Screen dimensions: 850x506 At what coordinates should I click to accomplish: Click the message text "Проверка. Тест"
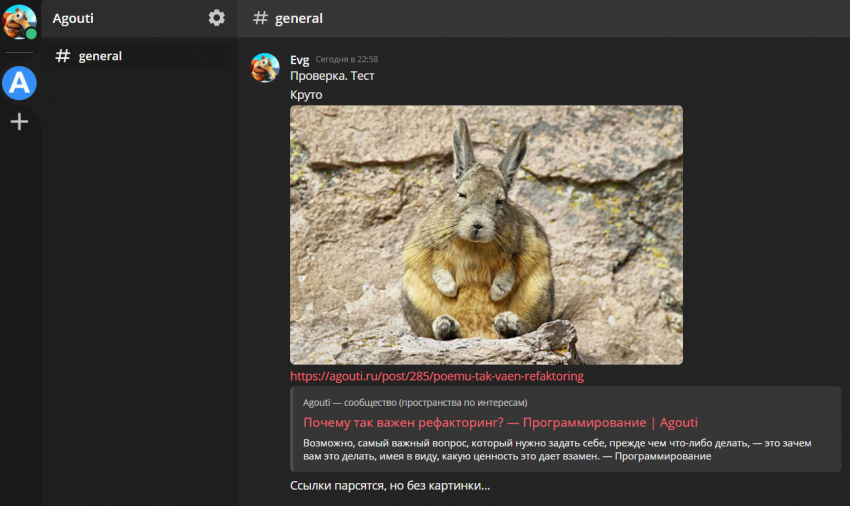332,76
